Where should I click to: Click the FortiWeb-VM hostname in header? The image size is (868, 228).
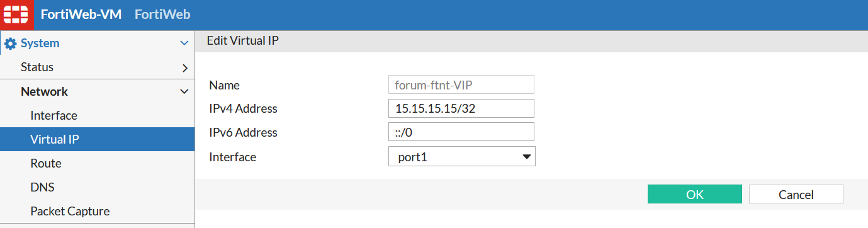pyautogui.click(x=81, y=14)
